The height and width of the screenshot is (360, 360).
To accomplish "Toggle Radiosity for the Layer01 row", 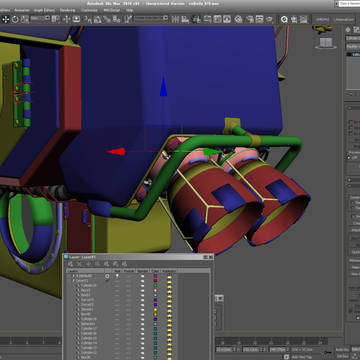I will coord(169,281).
